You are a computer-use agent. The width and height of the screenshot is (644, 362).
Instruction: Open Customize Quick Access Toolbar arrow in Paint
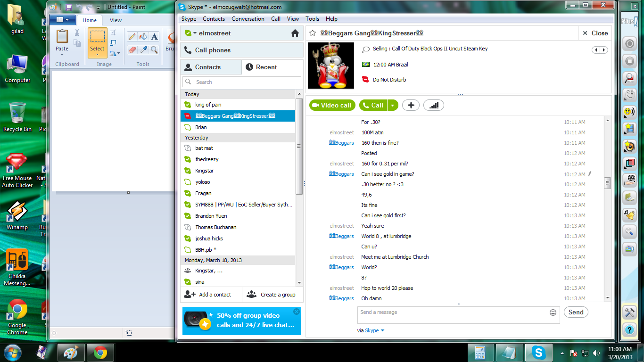99,8
